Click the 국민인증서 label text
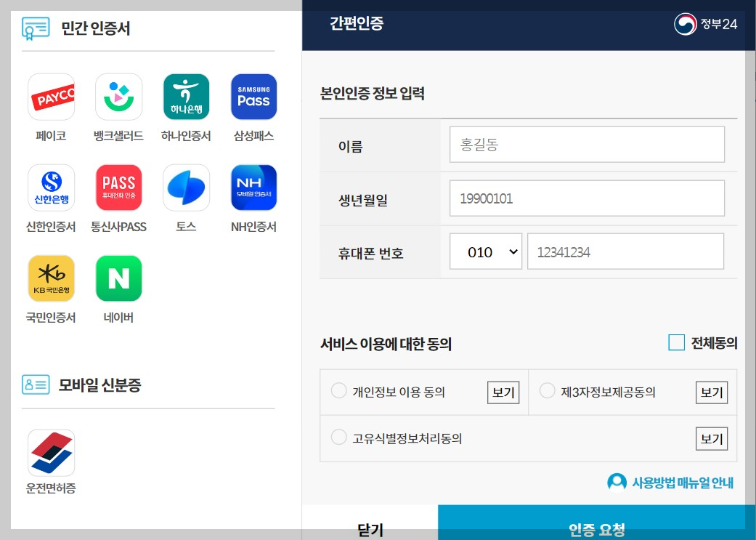Viewport: 756px width, 540px height. pyautogui.click(x=51, y=317)
